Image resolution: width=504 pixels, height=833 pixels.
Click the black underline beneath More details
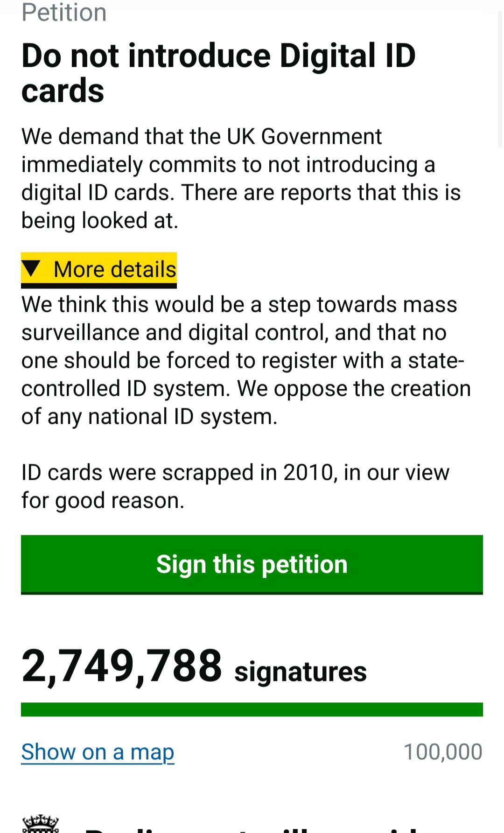click(x=99, y=286)
